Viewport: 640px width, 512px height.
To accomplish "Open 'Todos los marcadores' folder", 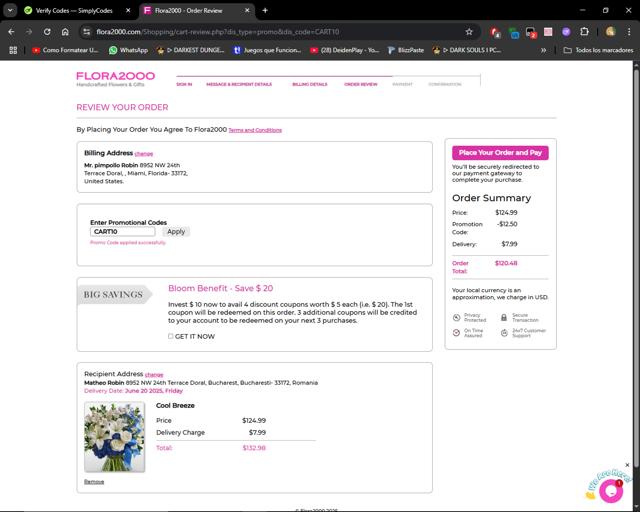I will tap(598, 50).
